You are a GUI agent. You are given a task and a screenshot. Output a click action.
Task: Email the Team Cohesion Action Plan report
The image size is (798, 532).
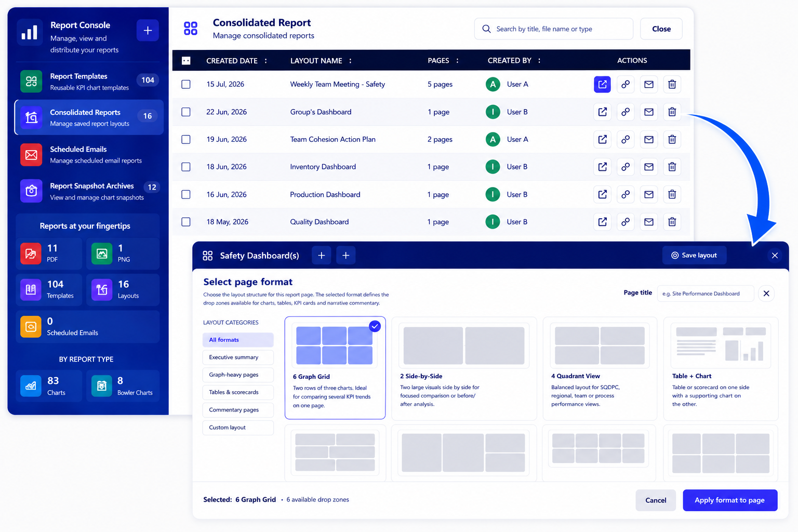pos(649,139)
